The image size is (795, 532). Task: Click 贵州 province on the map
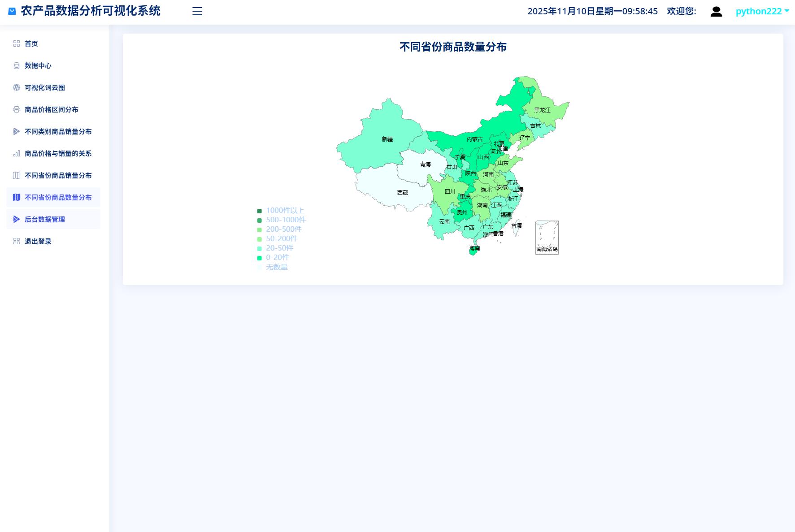[463, 213]
